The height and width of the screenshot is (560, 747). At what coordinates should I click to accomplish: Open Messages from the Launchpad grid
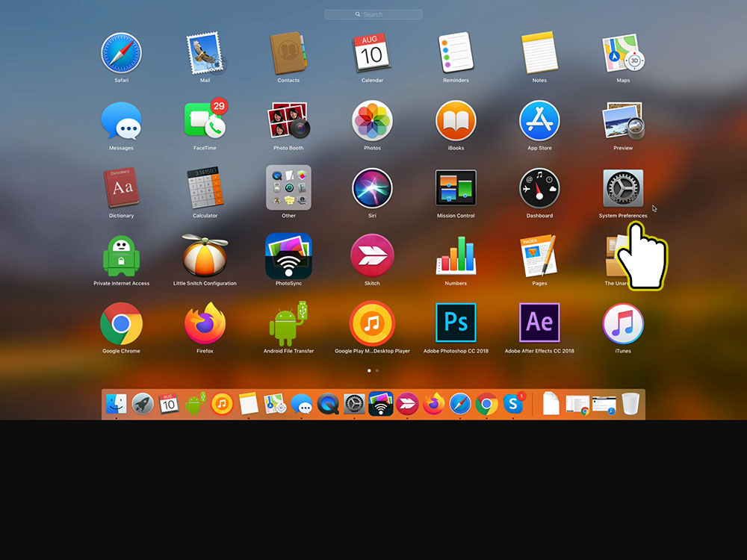coord(121,120)
